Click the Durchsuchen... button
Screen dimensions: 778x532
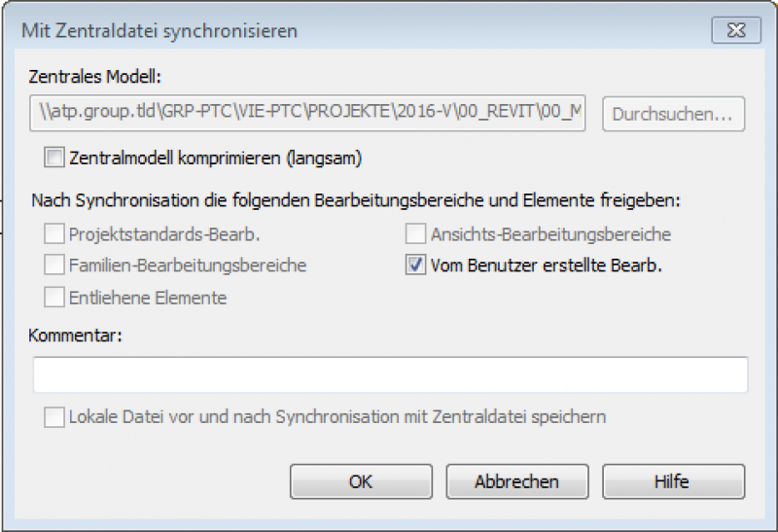673,115
